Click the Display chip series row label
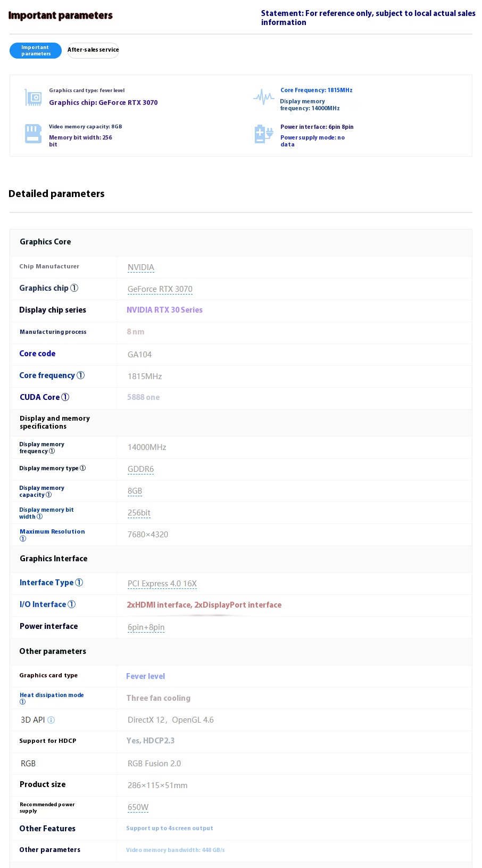This screenshot has height=868, width=482. point(53,310)
